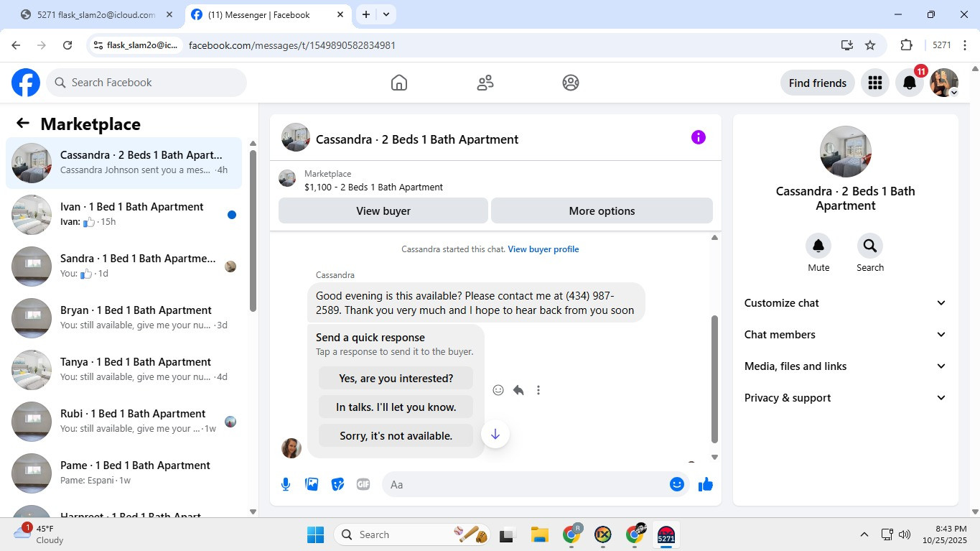Open View buyer profile link
The image size is (980, 551).
click(543, 249)
